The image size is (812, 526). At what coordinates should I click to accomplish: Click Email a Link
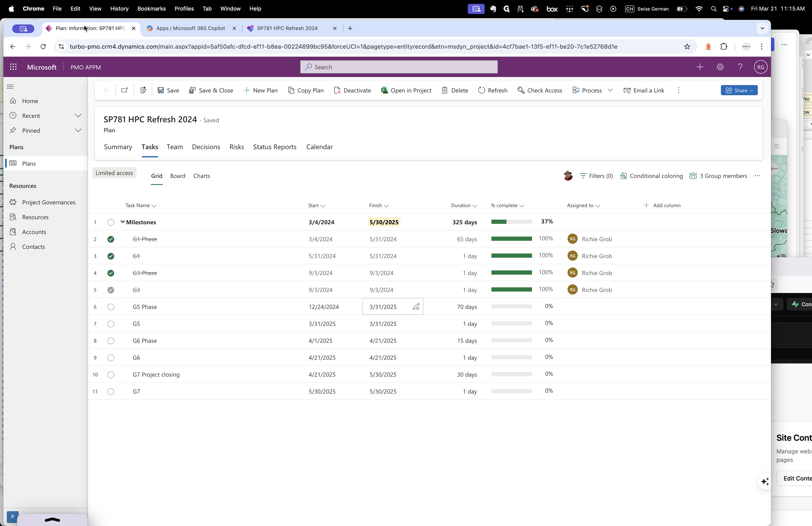coord(644,90)
